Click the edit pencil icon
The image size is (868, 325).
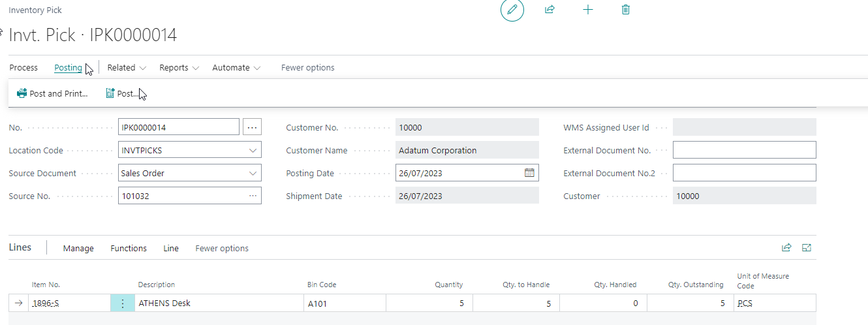[x=512, y=10]
